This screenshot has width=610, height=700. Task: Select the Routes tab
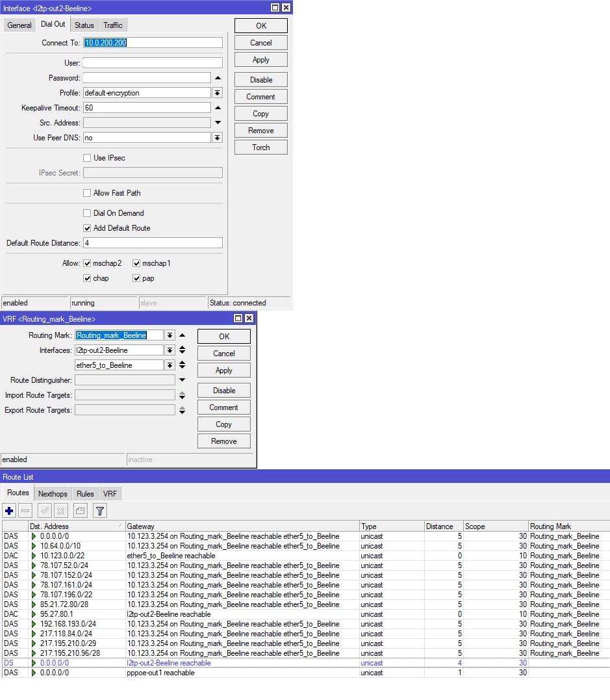(x=18, y=493)
